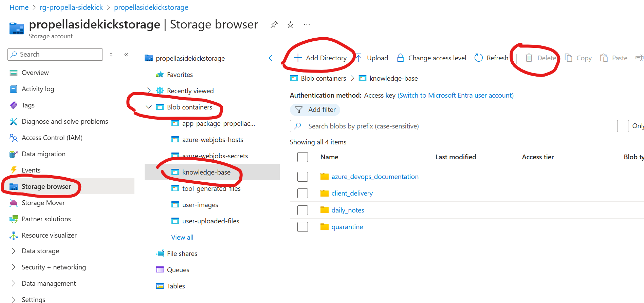Click the Copy toolbar button
The width and height of the screenshot is (644, 303).
[578, 58]
